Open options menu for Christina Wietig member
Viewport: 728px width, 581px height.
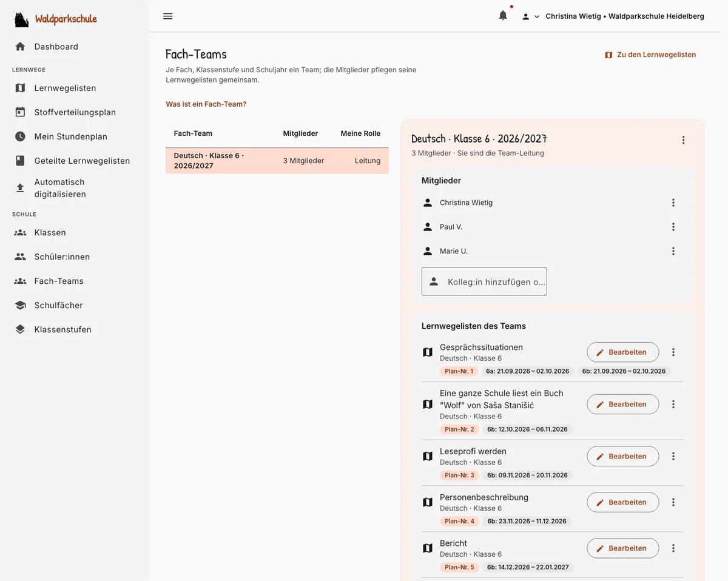(x=673, y=203)
